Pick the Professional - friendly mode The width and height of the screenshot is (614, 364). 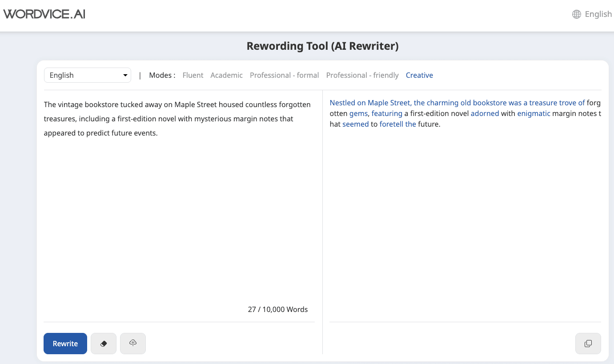point(362,75)
